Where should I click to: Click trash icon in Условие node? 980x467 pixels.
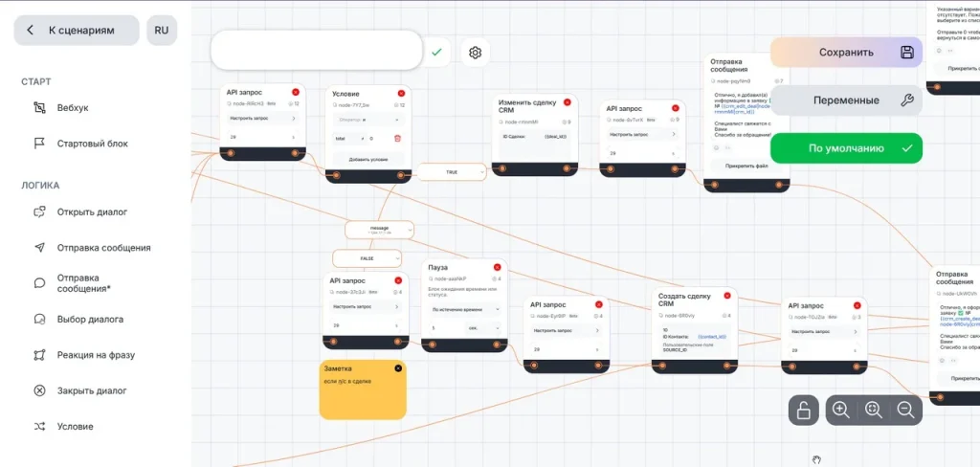click(x=398, y=139)
